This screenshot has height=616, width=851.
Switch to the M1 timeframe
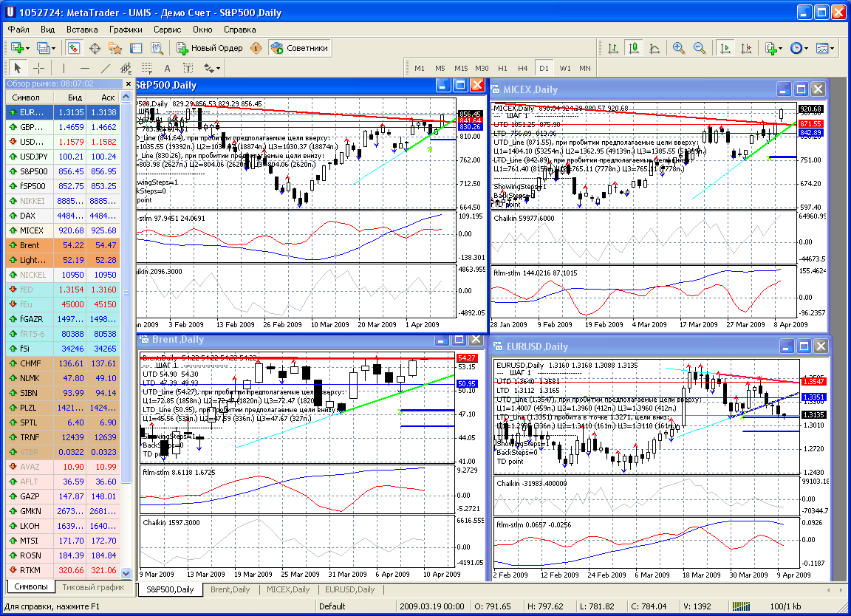420,69
